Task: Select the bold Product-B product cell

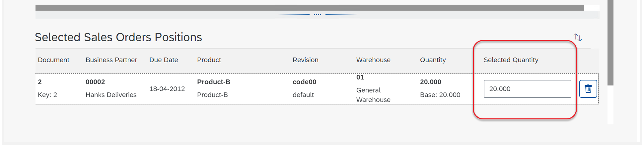Action: 214,82
